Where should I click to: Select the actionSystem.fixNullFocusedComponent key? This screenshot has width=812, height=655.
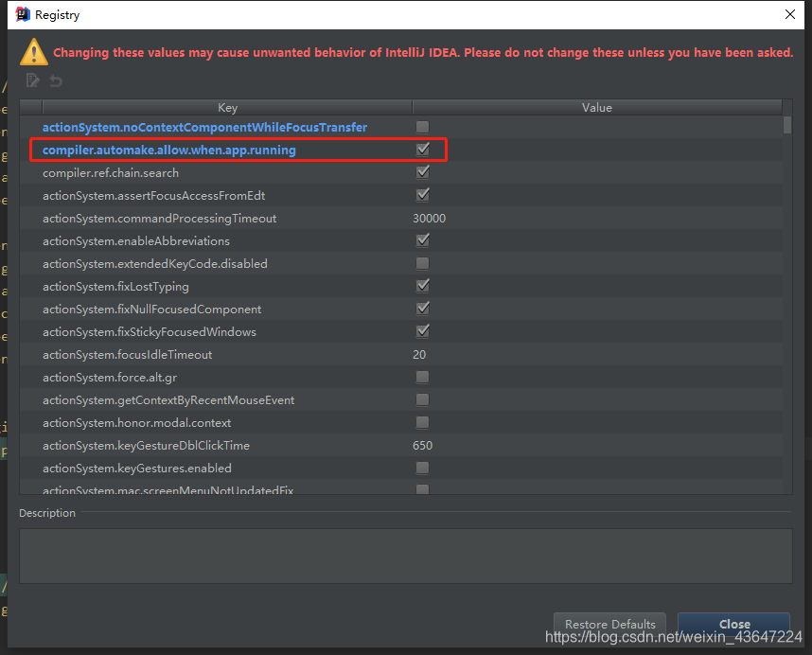[151, 310]
